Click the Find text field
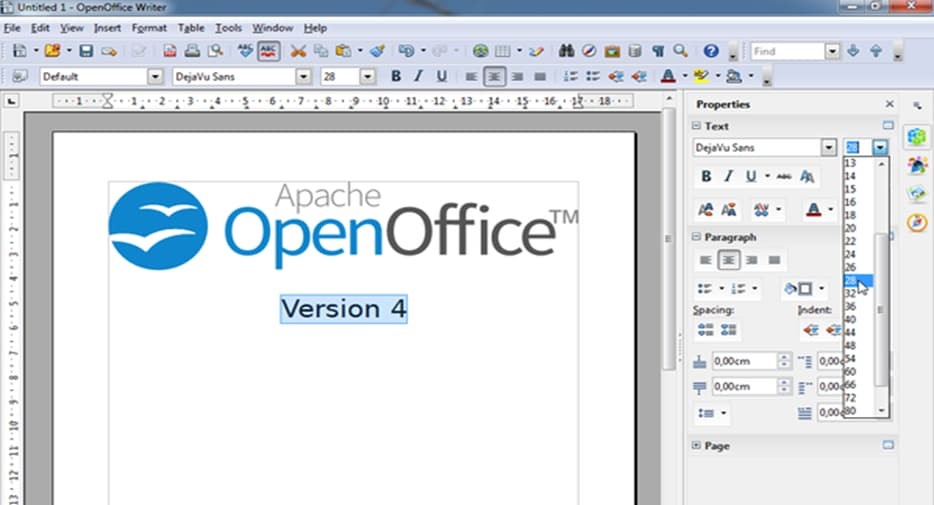The image size is (934, 505). point(786,51)
